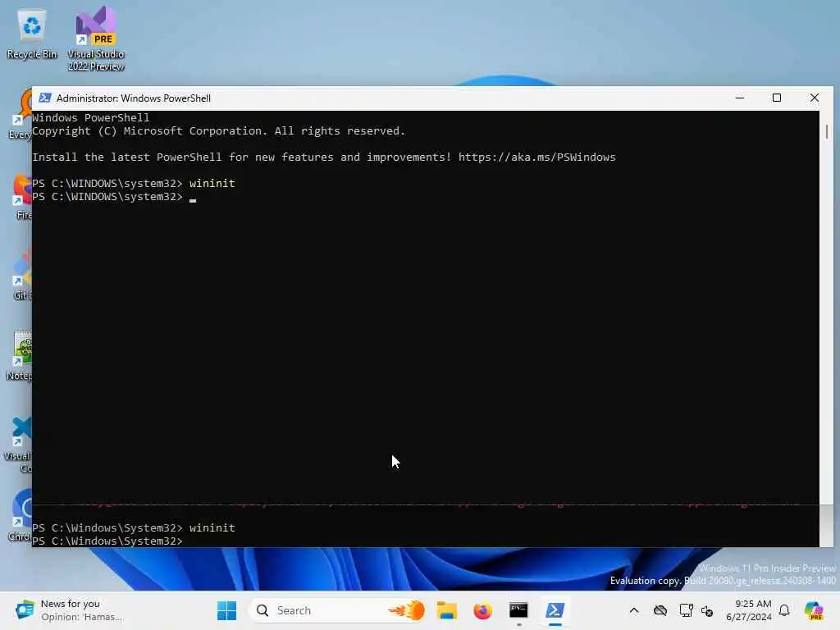Click the 'Windows PowerShell' header line
The width and height of the screenshot is (840, 630).
[90, 118]
